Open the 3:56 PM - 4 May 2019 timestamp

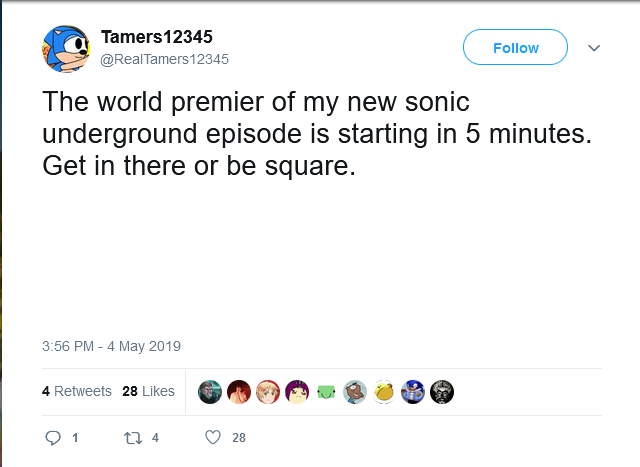(x=111, y=346)
